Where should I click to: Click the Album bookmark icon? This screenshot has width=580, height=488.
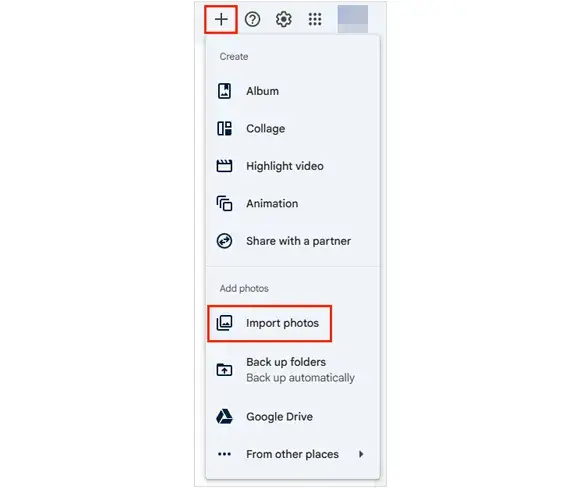[224, 91]
